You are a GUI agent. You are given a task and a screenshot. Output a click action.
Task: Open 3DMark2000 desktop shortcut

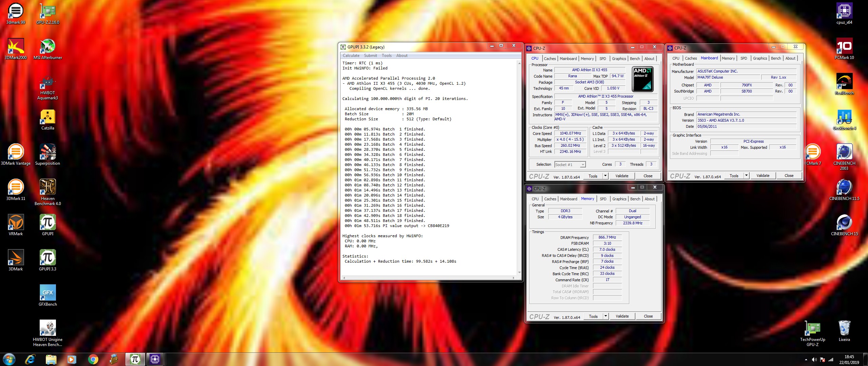coord(16,49)
